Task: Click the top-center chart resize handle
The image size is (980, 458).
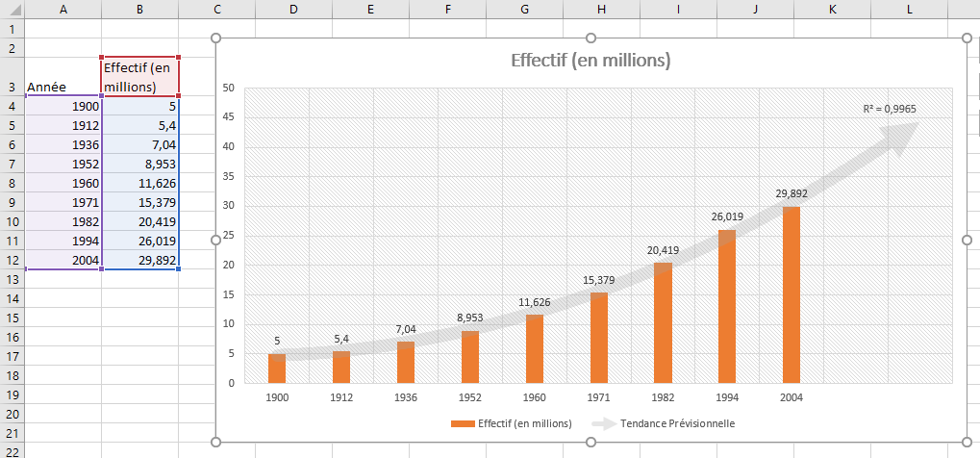Action: pos(591,38)
